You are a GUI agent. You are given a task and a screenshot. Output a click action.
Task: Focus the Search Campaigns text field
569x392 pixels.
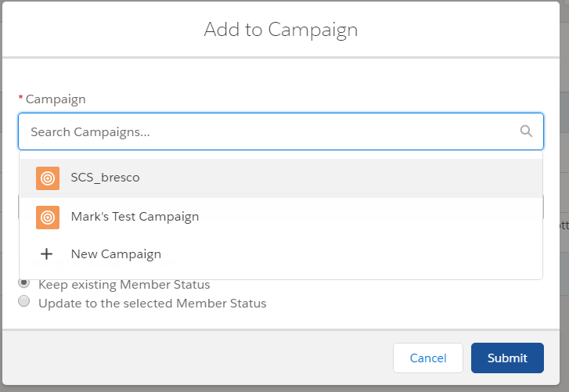pos(281,131)
